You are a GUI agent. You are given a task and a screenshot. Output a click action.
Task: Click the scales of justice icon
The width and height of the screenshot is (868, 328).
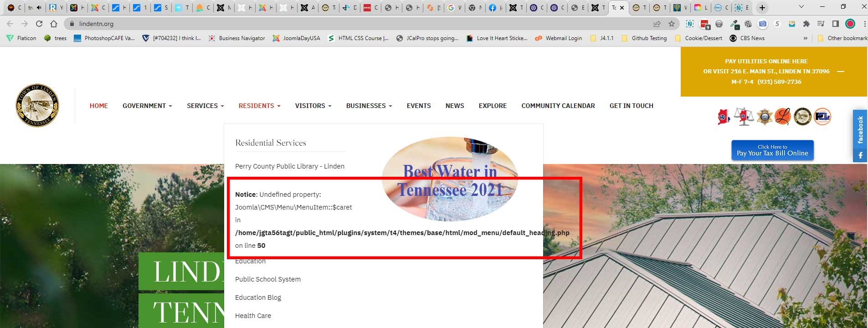point(744,117)
